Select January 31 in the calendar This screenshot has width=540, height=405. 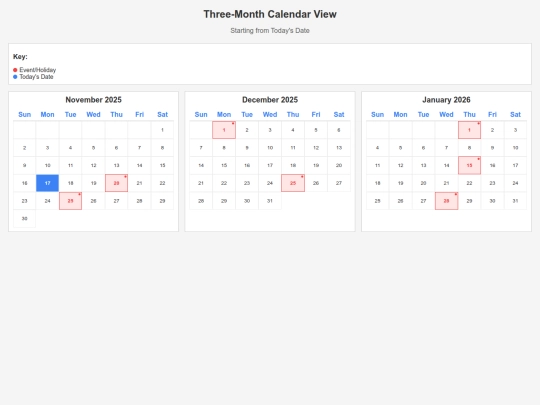coord(515,201)
